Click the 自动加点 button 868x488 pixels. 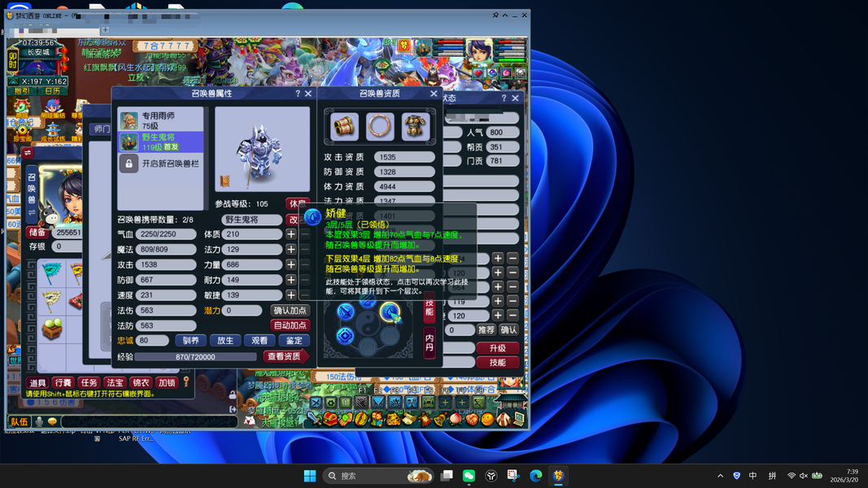(x=290, y=325)
